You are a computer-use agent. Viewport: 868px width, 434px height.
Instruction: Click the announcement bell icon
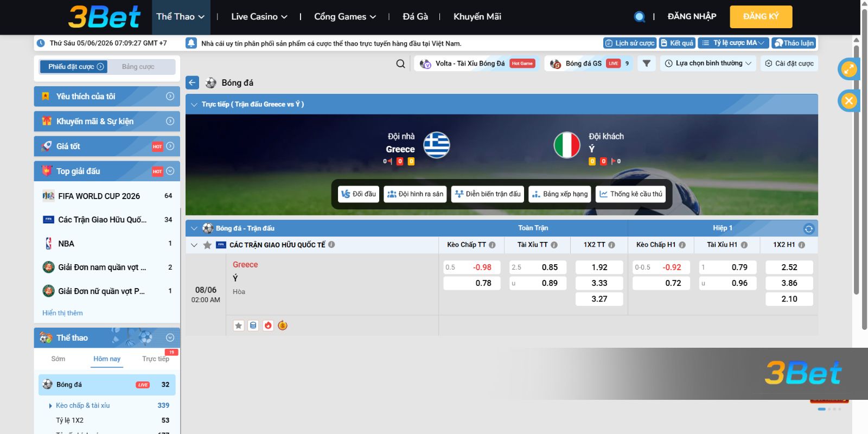click(x=191, y=43)
